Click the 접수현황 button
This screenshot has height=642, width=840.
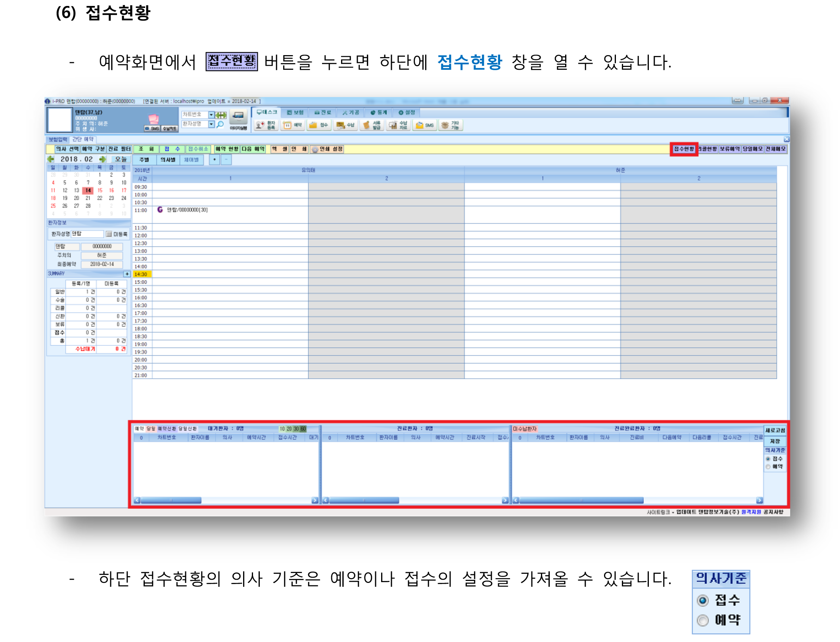[x=684, y=149]
